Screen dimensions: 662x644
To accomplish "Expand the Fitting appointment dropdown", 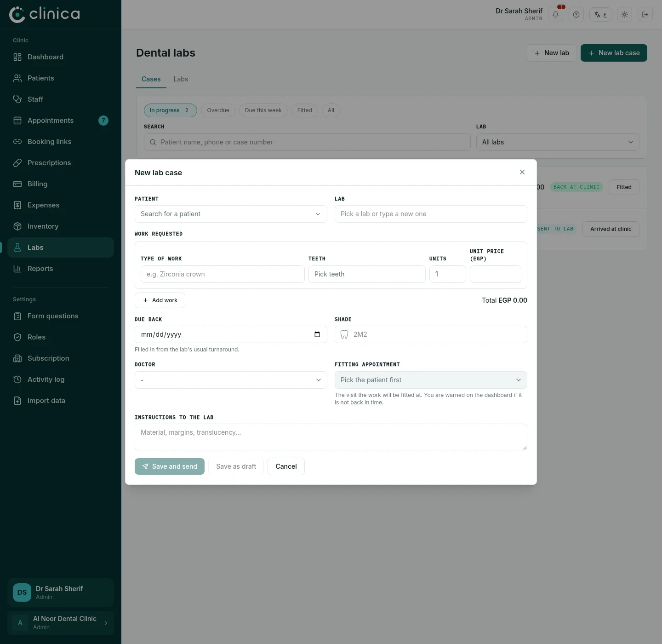I will [x=431, y=380].
